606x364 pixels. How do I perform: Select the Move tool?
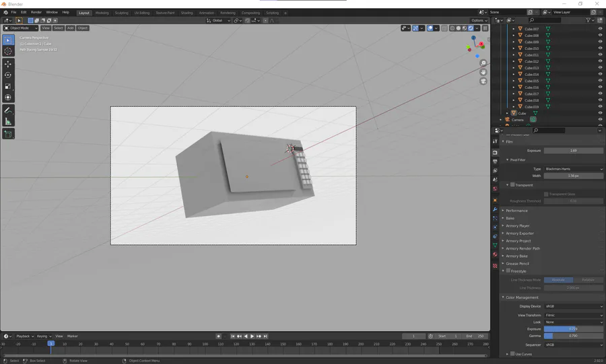click(8, 64)
